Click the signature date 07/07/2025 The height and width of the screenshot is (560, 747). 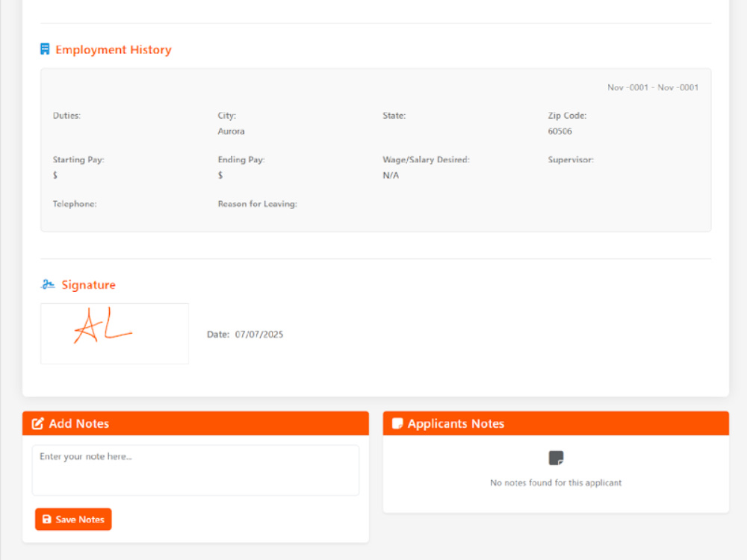259,335
